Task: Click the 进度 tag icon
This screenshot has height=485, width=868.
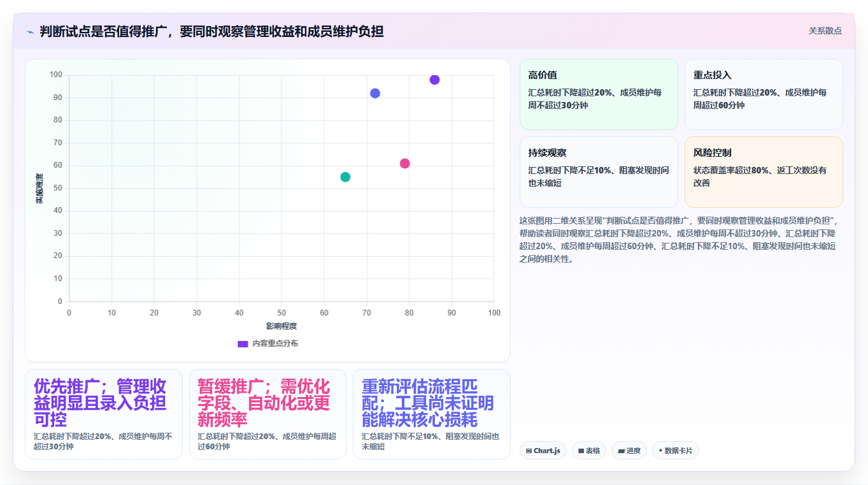Action: point(621,451)
